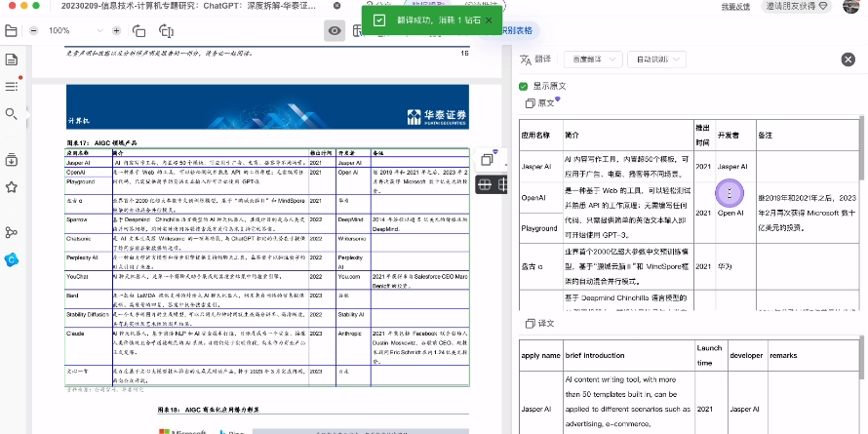Viewport: 868px width, 434px height.
Task: Zoom in with the plus button
Action: pyautogui.click(x=116, y=31)
